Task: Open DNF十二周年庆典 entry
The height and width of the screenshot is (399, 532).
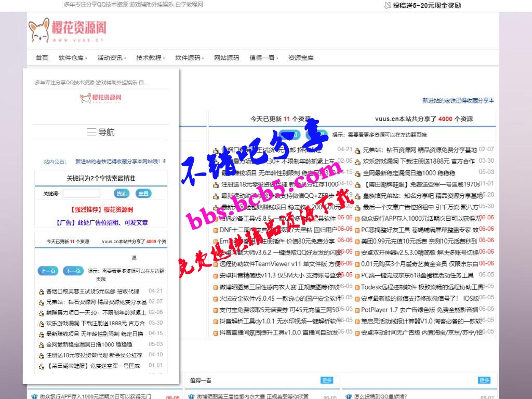Action: click(x=278, y=230)
